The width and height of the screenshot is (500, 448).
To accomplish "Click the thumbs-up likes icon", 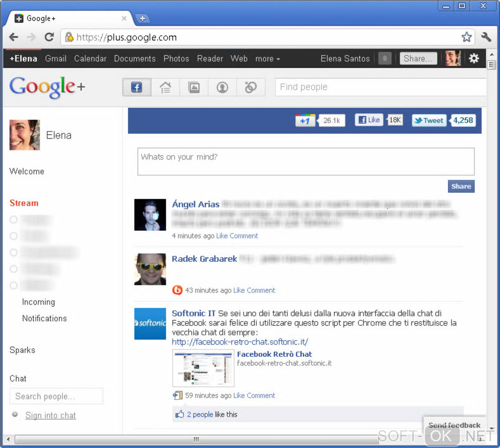I will tap(179, 414).
